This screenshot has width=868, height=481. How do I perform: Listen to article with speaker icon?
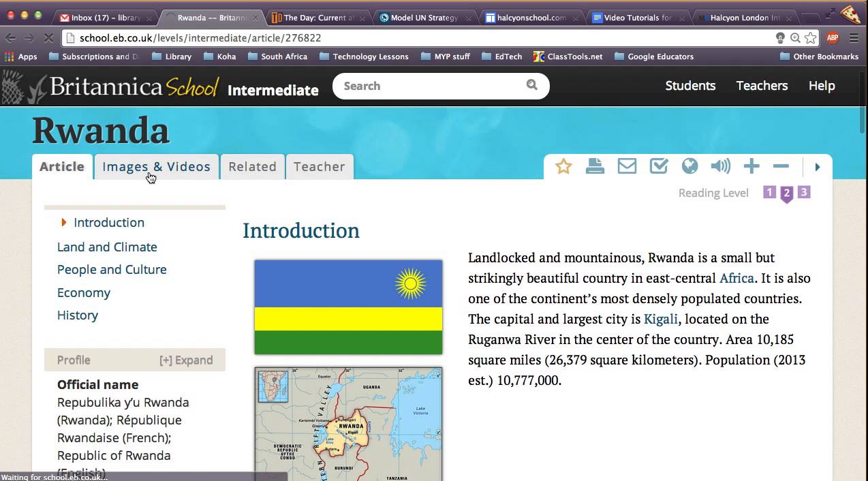point(720,166)
